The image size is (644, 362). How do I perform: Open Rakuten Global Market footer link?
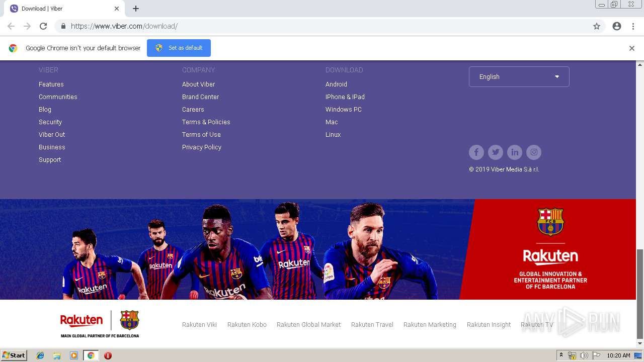tap(308, 325)
